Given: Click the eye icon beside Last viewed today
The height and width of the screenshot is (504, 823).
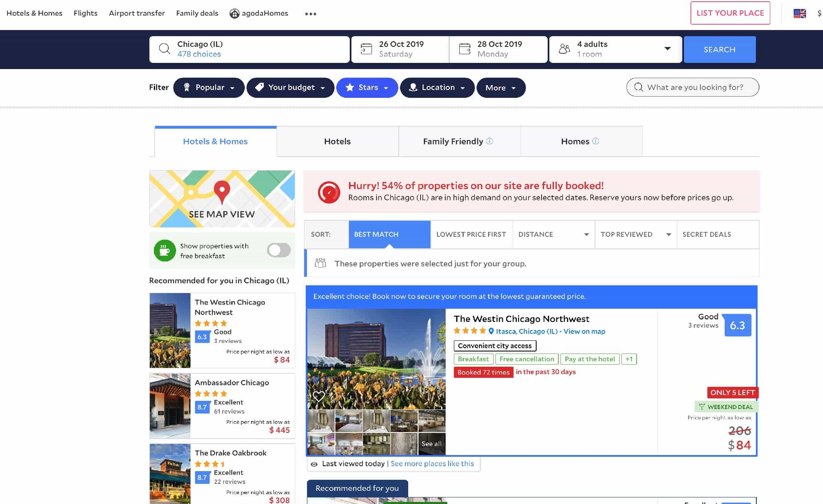Looking at the screenshot, I should click(314, 464).
